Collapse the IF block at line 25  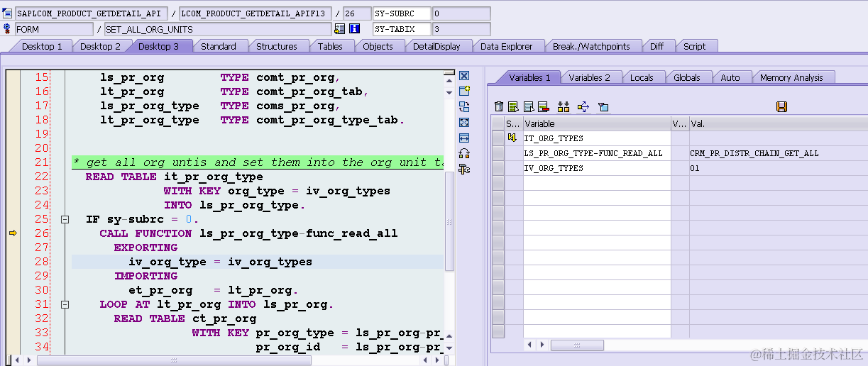tap(65, 219)
